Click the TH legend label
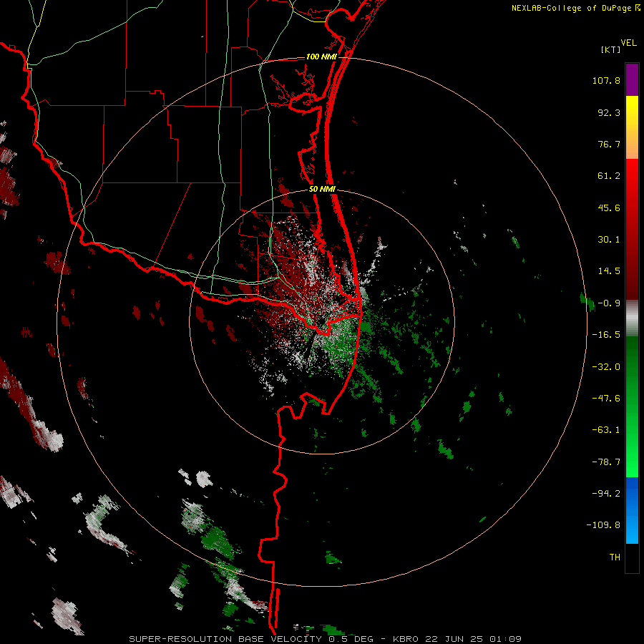This screenshot has height=644, width=644. [615, 557]
